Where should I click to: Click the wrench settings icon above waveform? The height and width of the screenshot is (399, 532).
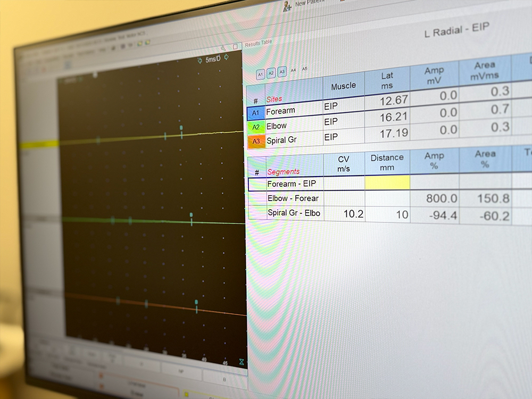[223, 48]
